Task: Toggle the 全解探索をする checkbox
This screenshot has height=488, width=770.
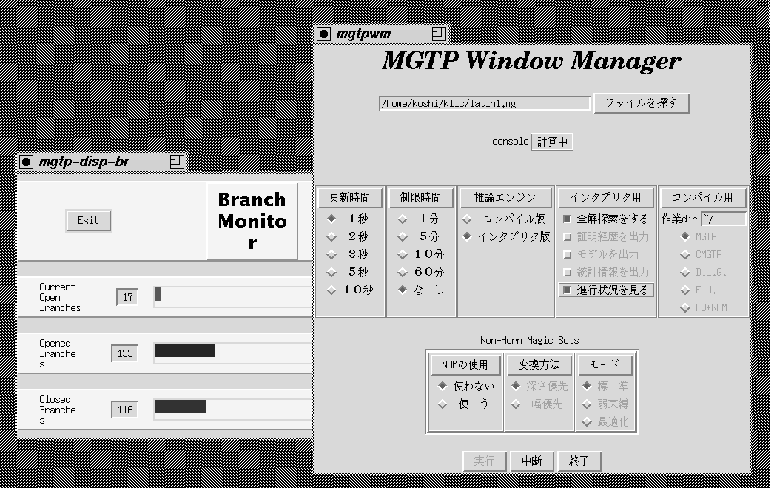Action: 566,218
